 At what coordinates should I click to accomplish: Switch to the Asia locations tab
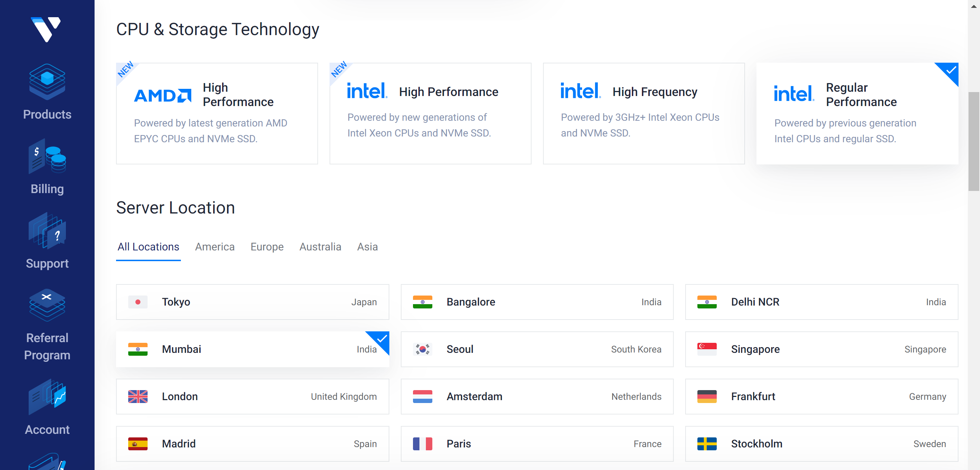[367, 246]
